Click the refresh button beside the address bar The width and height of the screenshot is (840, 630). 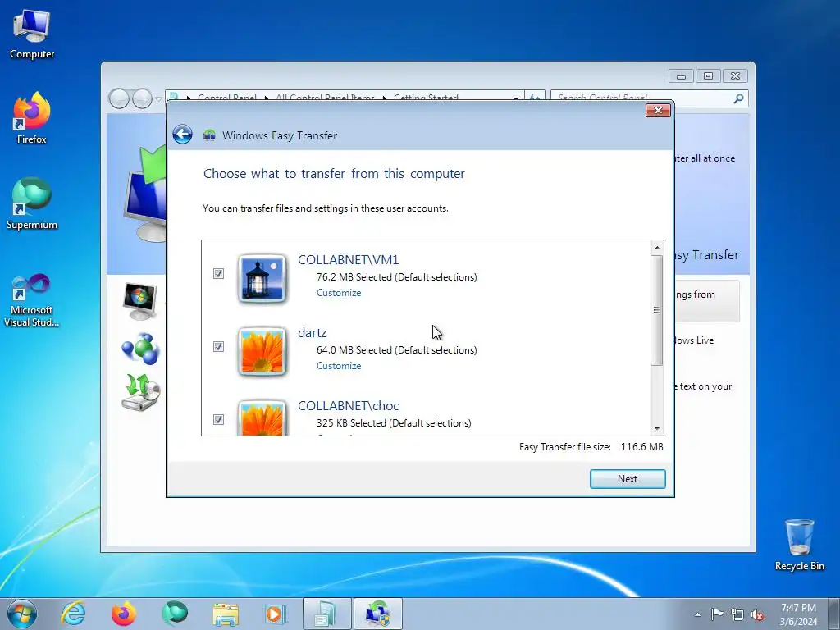point(535,98)
